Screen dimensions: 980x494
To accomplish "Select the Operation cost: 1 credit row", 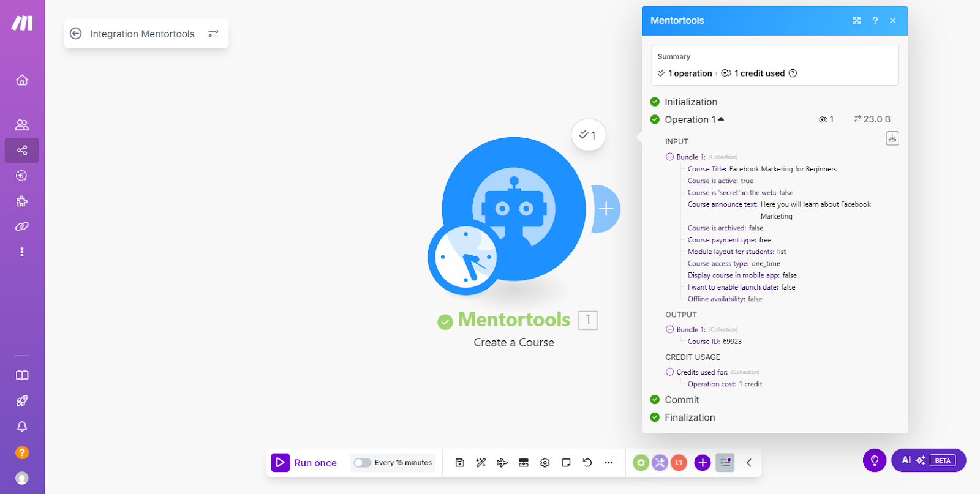I will (725, 384).
